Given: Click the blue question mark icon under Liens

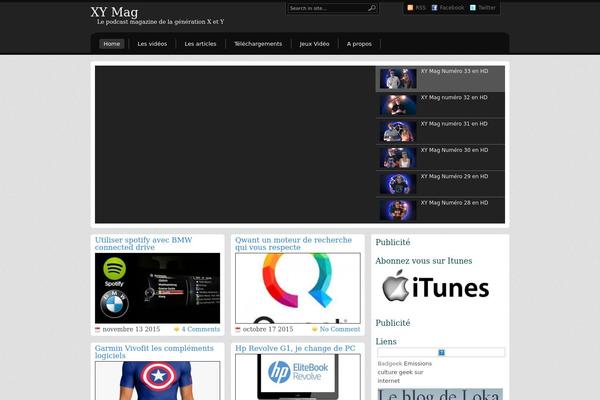Looking at the screenshot, I should [441, 352].
